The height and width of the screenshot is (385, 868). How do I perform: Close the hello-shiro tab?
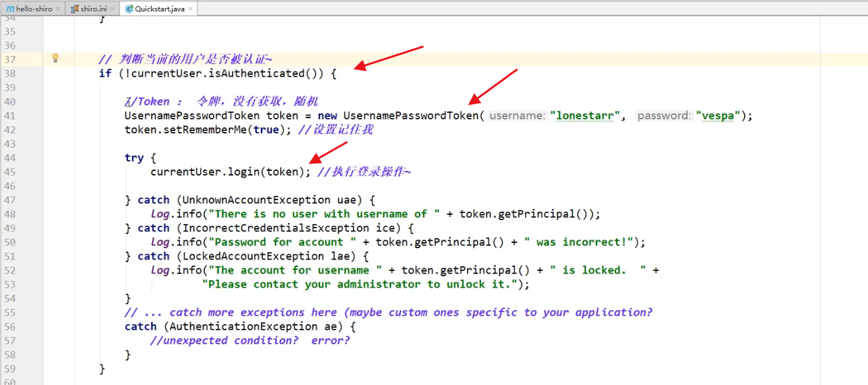pos(58,9)
